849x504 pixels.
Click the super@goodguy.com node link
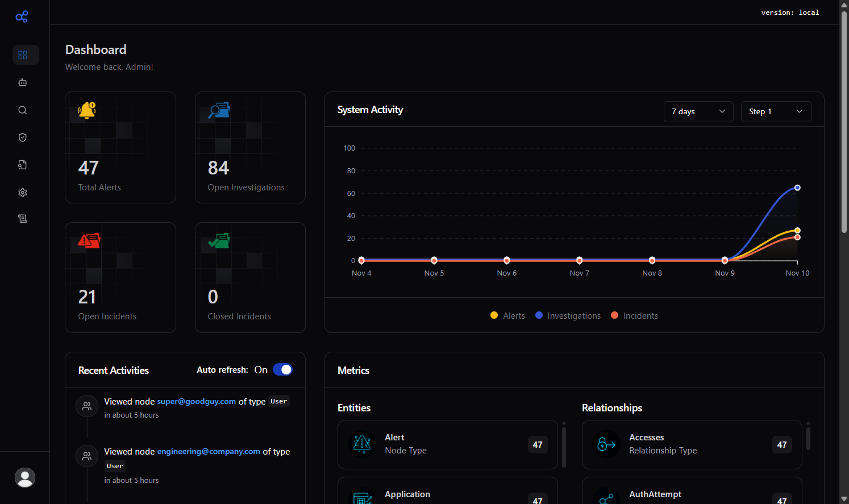click(197, 401)
